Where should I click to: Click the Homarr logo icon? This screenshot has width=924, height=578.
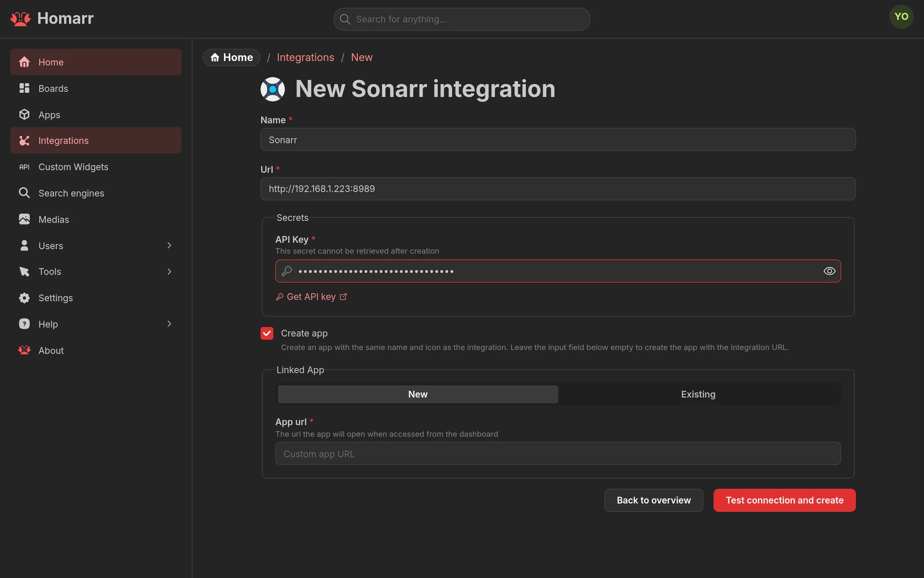21,19
